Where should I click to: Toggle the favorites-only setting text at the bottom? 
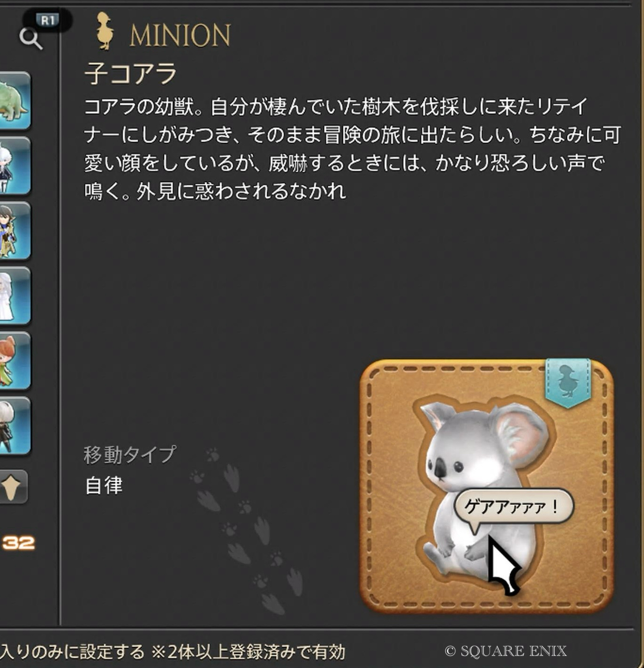[x=172, y=652]
